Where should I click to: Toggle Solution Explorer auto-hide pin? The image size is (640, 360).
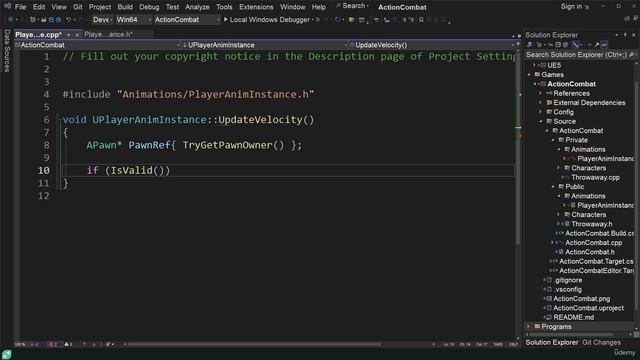point(625,35)
